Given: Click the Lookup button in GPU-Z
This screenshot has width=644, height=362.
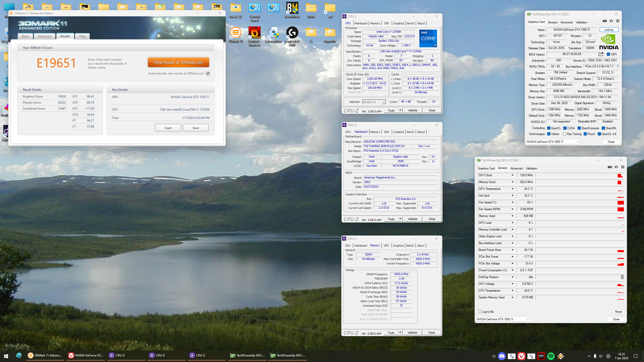Looking at the screenshot, I should (609, 30).
